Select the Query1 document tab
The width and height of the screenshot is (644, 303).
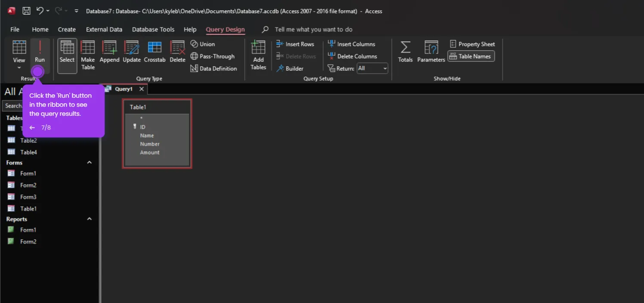click(x=123, y=89)
